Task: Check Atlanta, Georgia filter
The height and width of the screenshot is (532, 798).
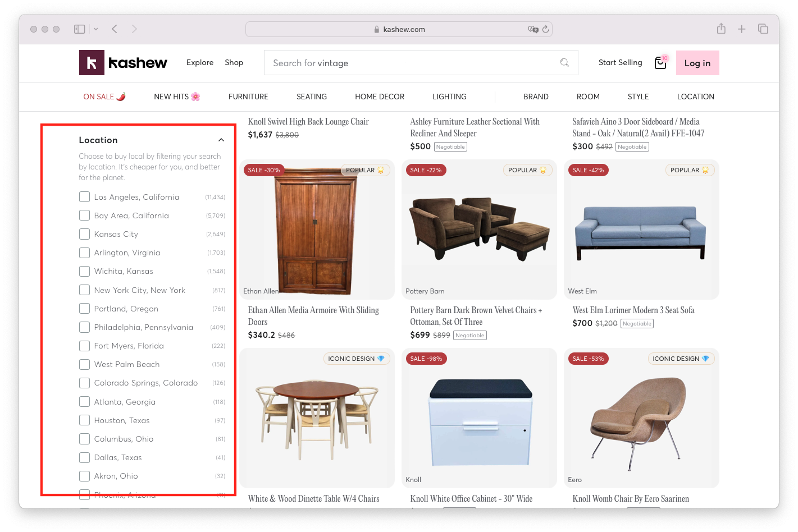Action: 85,402
